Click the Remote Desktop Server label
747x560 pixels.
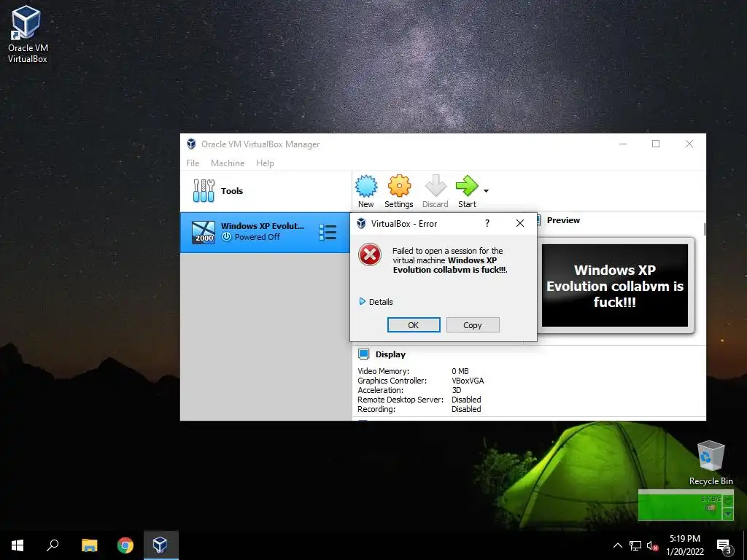tap(400, 400)
